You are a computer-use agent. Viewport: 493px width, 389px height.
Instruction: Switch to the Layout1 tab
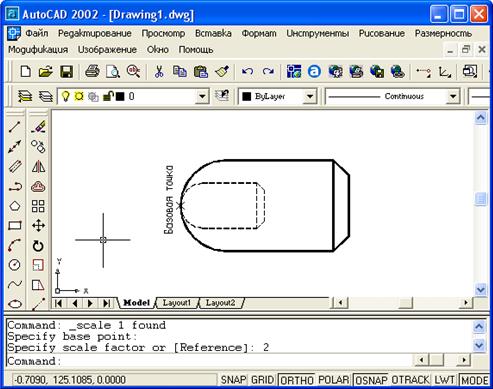[x=177, y=303]
